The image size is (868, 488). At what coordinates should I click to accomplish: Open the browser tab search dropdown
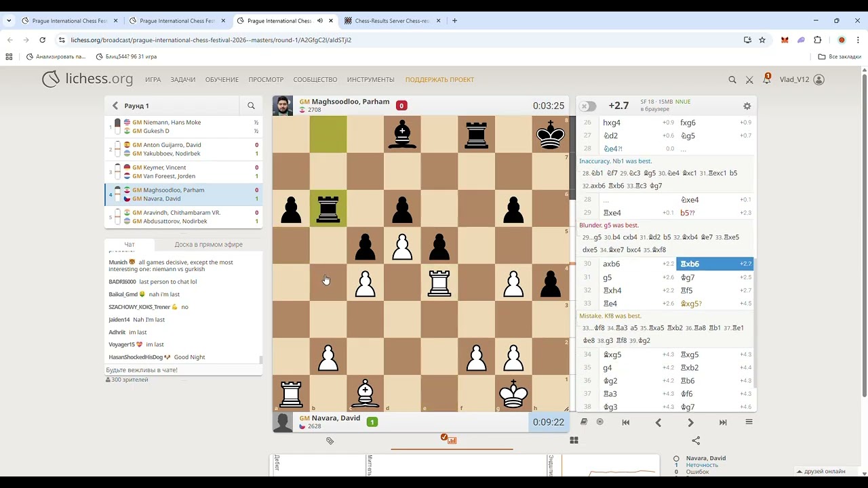click(9, 21)
